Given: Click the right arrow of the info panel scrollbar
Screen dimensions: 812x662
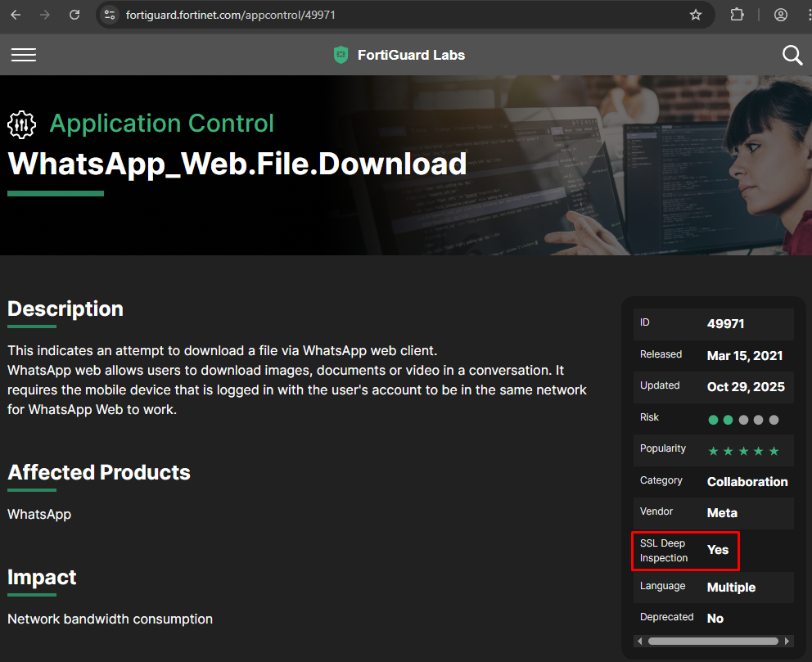Looking at the screenshot, I should [787, 642].
